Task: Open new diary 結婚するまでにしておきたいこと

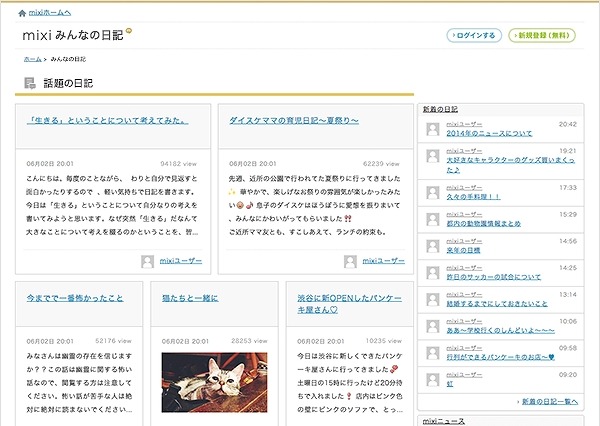Action: pos(497,304)
